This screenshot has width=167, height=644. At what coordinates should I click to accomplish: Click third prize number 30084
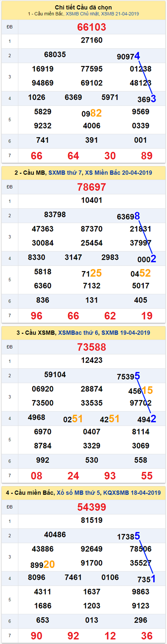[42, 243]
